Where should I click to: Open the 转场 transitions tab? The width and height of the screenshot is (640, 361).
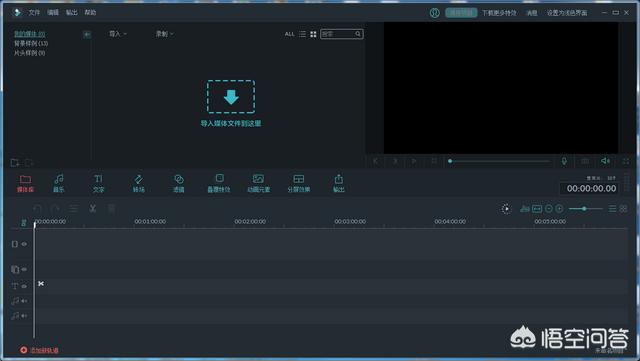138,184
